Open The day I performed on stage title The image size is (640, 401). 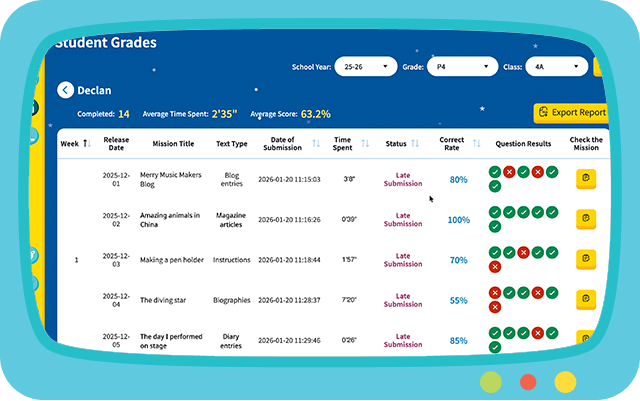click(171, 341)
